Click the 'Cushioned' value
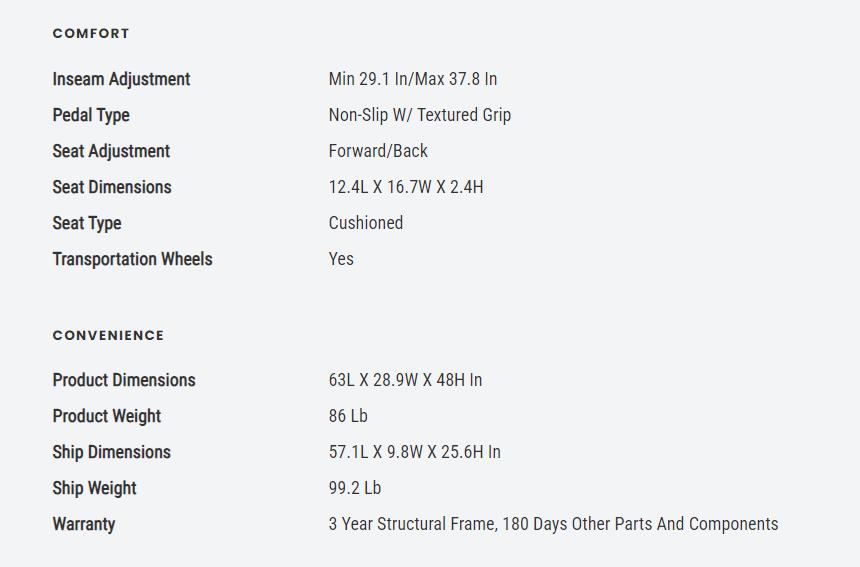 (x=366, y=223)
